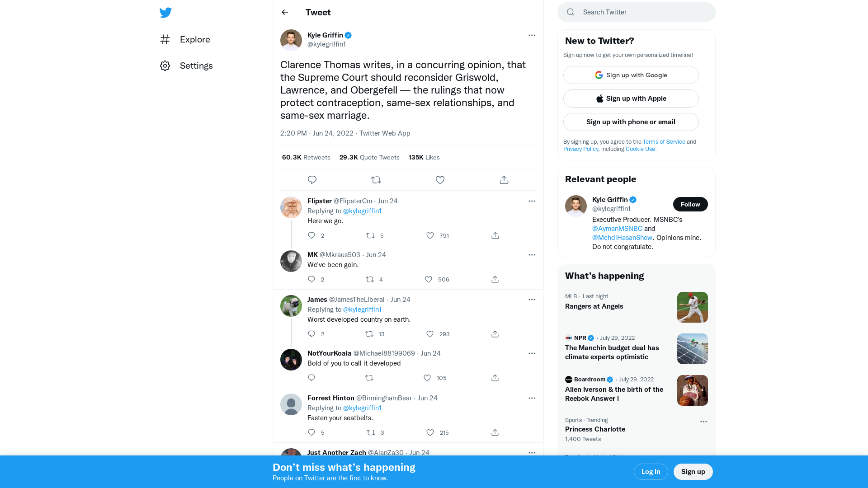Click the back arrow beside Tweet header

285,12
